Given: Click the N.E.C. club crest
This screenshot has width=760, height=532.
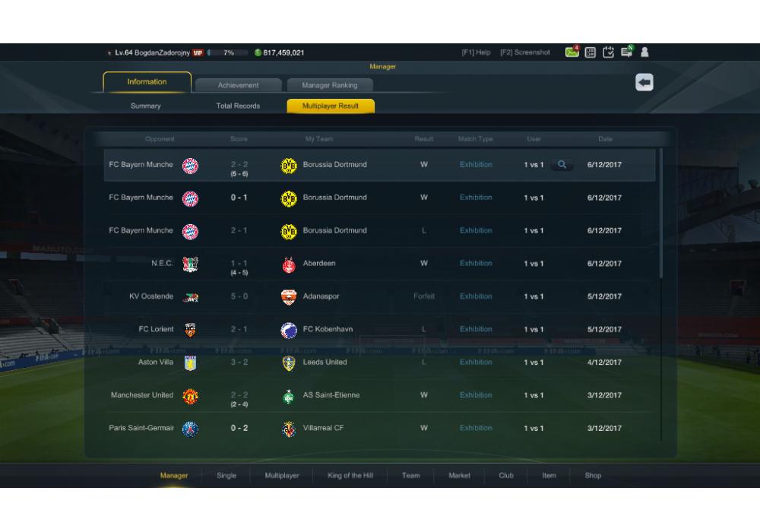Looking at the screenshot, I should pos(190,264).
